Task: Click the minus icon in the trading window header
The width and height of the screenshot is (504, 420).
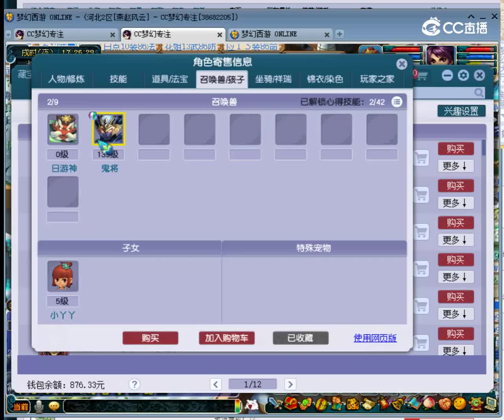Action: [447, 75]
